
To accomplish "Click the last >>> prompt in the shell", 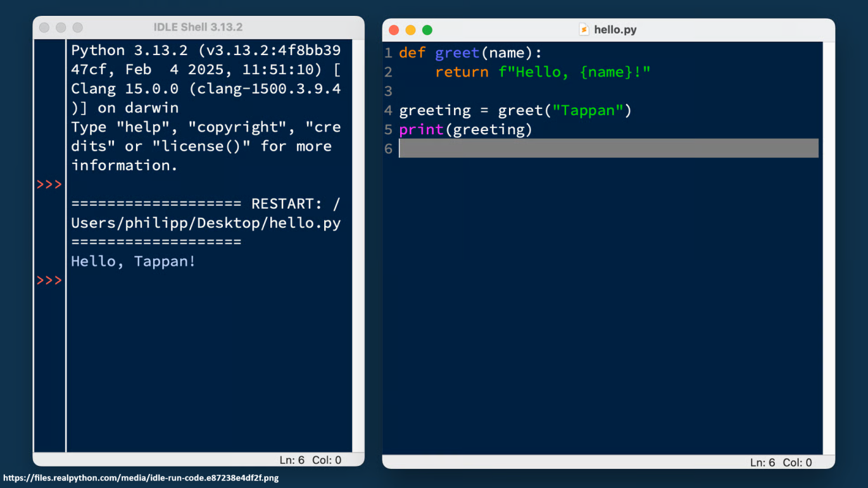I will 49,280.
